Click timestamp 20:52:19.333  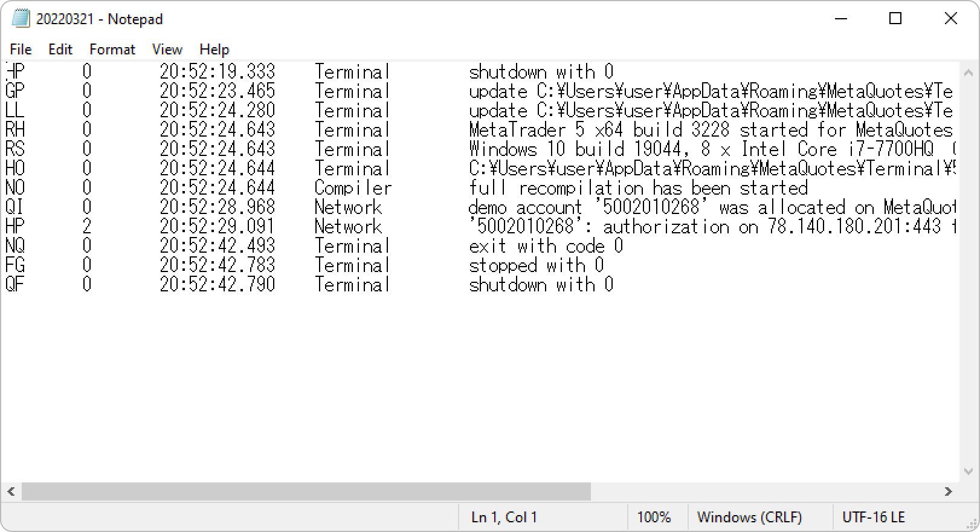[x=218, y=72]
